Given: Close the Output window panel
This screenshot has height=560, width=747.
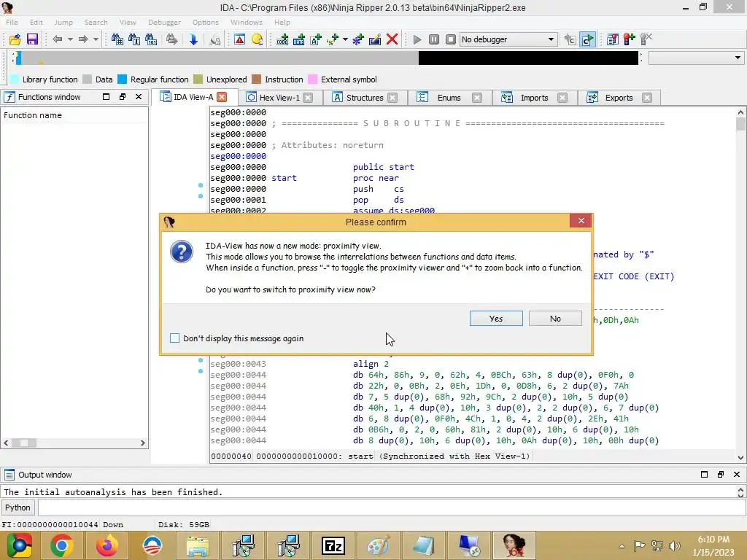Looking at the screenshot, I should 737,474.
